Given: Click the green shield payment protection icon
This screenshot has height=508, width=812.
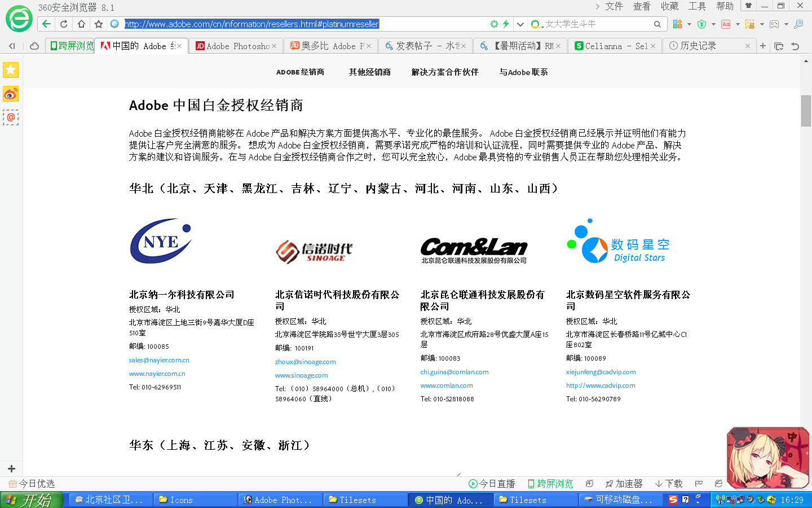Looking at the screenshot, I should pos(701,24).
